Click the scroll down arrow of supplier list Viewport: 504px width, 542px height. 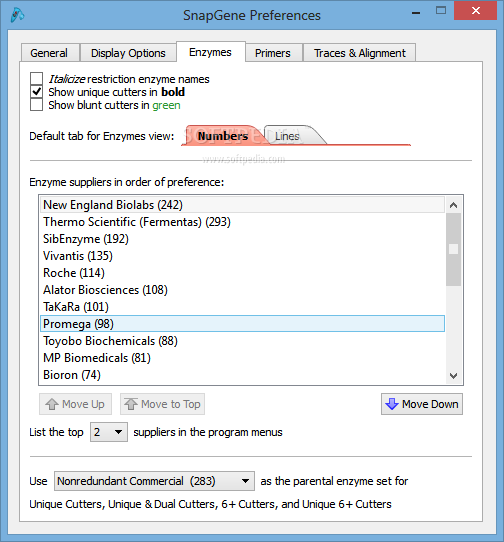(x=454, y=375)
